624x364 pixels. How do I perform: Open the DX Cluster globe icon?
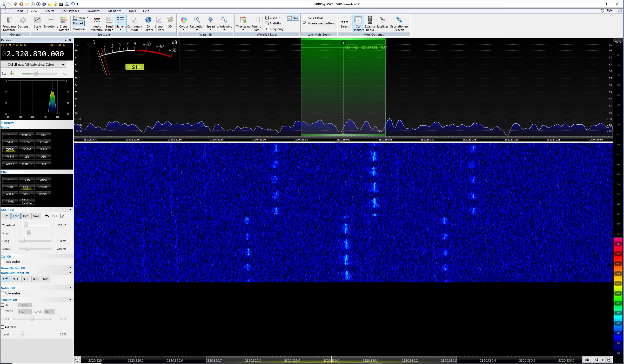tap(148, 23)
